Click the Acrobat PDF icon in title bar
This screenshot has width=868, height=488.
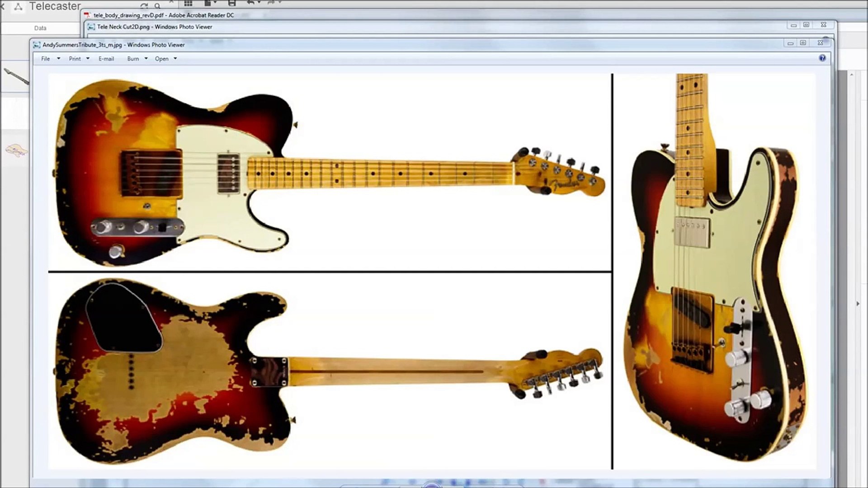pyautogui.click(x=87, y=15)
